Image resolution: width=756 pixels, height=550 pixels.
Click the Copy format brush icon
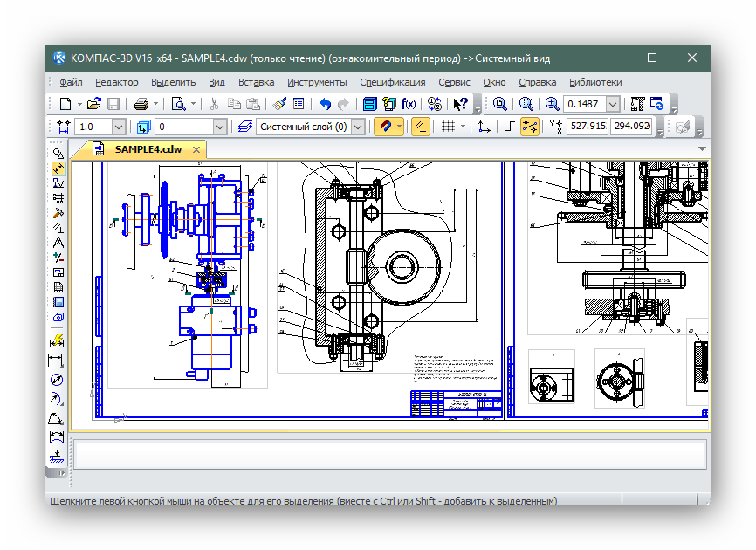pyautogui.click(x=279, y=104)
